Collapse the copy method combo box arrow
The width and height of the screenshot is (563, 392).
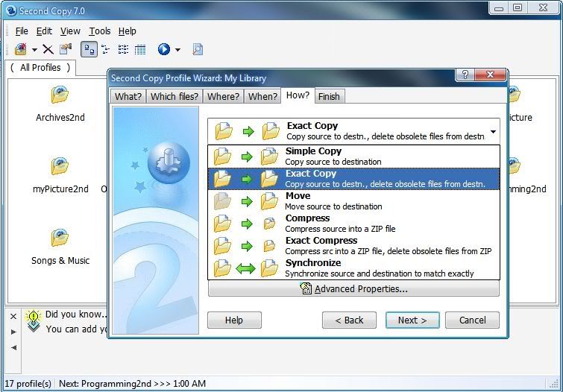(x=494, y=132)
